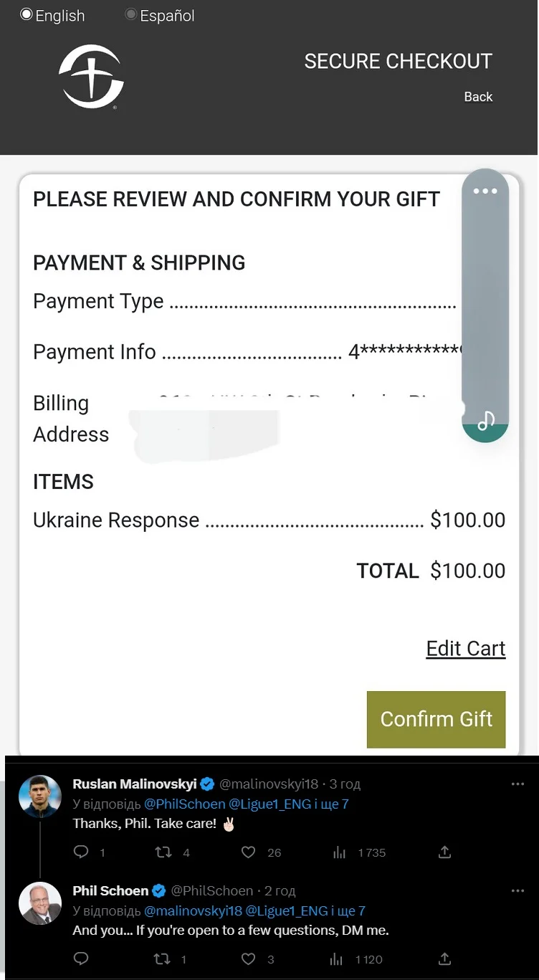The height and width of the screenshot is (980, 539).
Task: Like Phil Schoen's tweet
Action: [248, 958]
